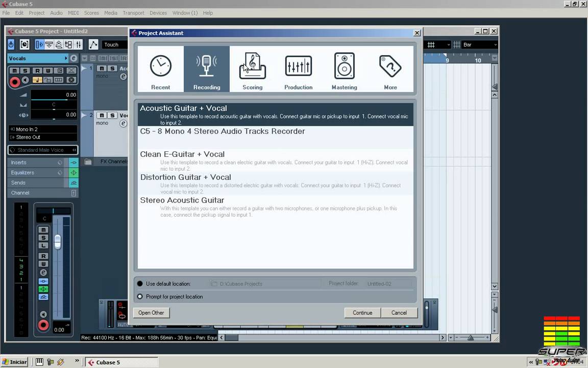Viewport: 588px width, 368px height.
Task: Select Prompt for project location radio button
Action: (x=140, y=296)
